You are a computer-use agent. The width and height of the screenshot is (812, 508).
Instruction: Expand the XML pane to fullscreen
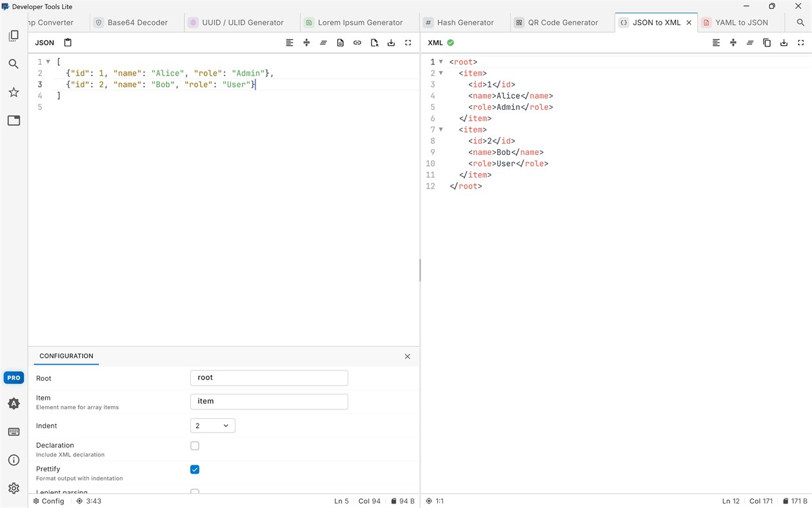point(800,43)
